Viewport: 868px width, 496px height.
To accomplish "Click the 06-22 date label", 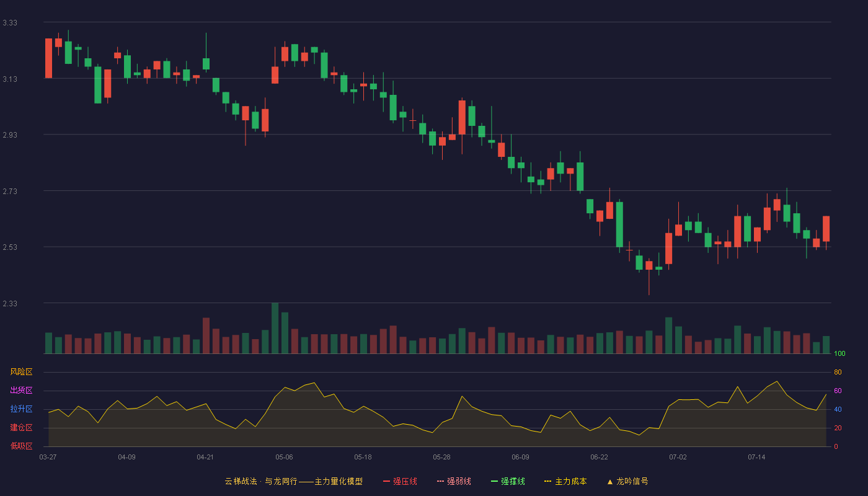I will tap(599, 457).
